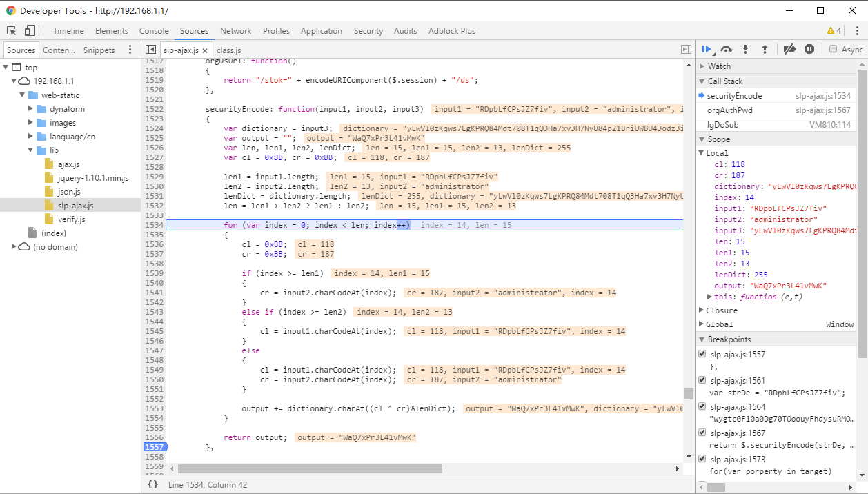This screenshot has height=494, width=868.
Task: Click the Deactivate breakpoints icon
Action: click(790, 49)
